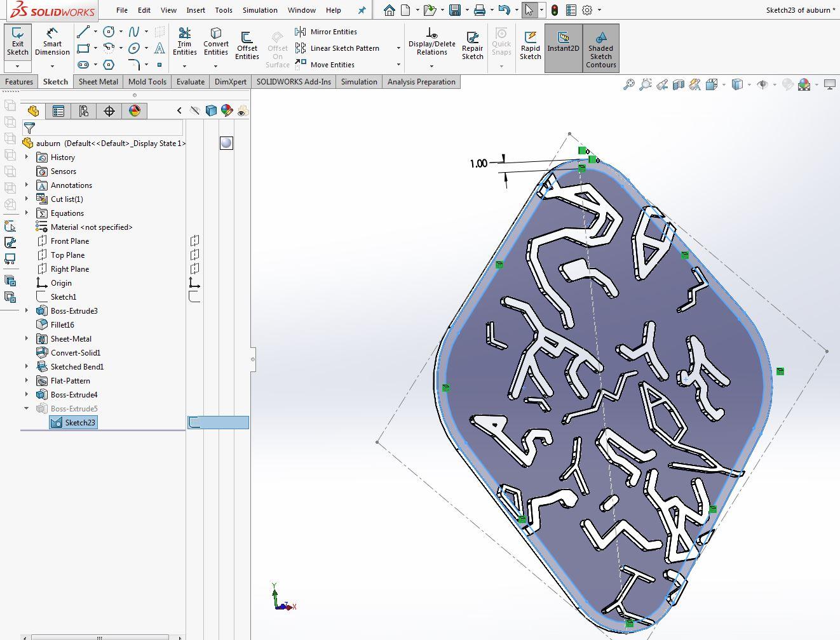This screenshot has height=640, width=840.
Task: Click the Exit Sketch button
Action: click(18, 43)
